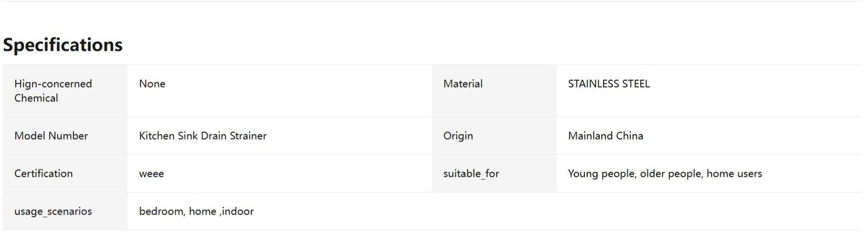
Task: Click the 'None' chemical value
Action: tap(152, 84)
